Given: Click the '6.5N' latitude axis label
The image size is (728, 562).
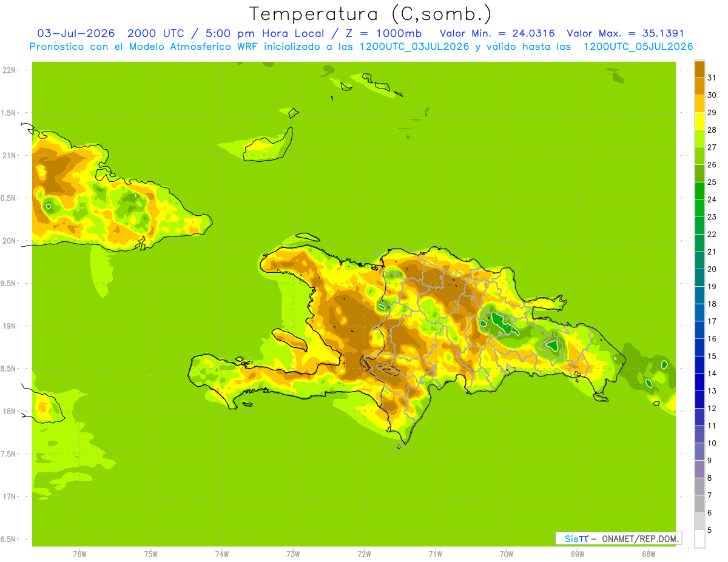Looking at the screenshot, I should tap(9, 539).
